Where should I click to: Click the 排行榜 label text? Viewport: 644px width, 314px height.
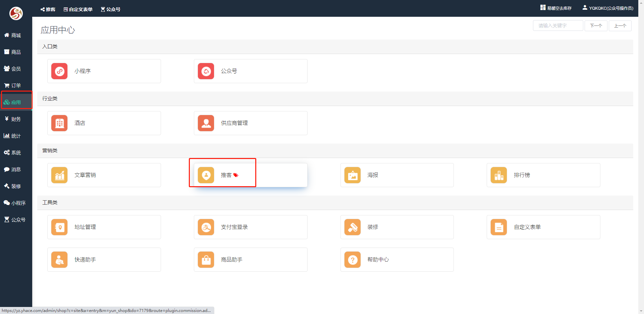[522, 175]
